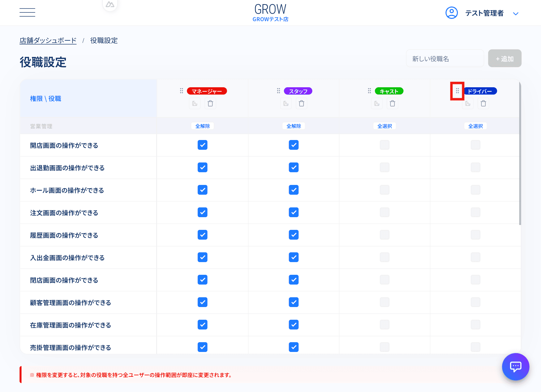The width and height of the screenshot is (541, 392).
Task: Uncheck 出退勤画面 permission for マネージャー
Action: coord(203,167)
